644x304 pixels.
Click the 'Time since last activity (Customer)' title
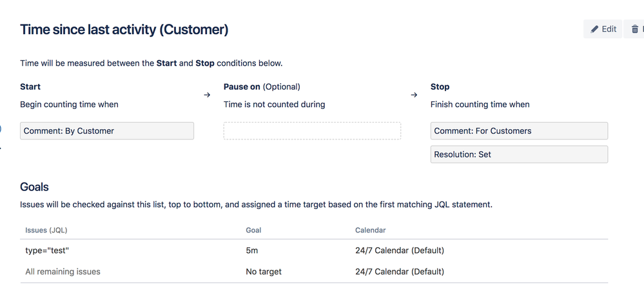(124, 30)
